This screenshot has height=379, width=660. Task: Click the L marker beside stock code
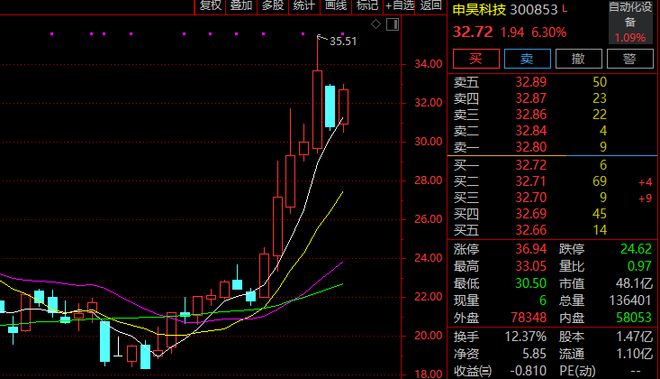pyautogui.click(x=564, y=8)
